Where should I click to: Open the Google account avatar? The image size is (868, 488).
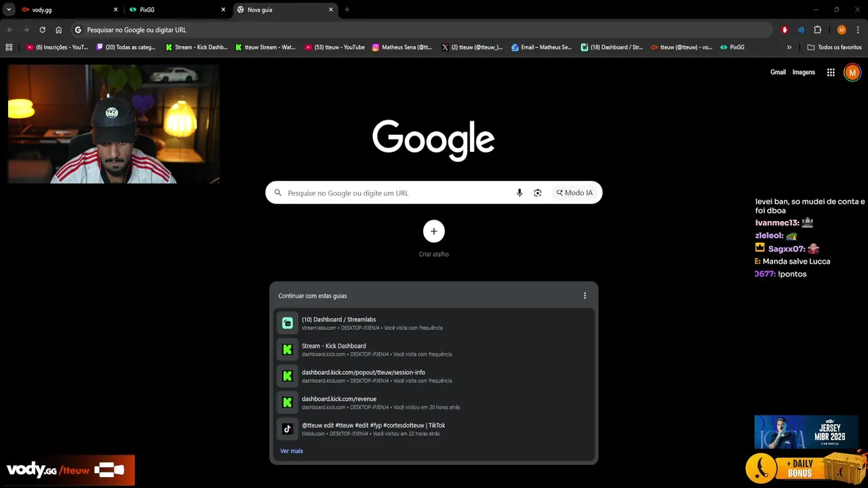852,72
